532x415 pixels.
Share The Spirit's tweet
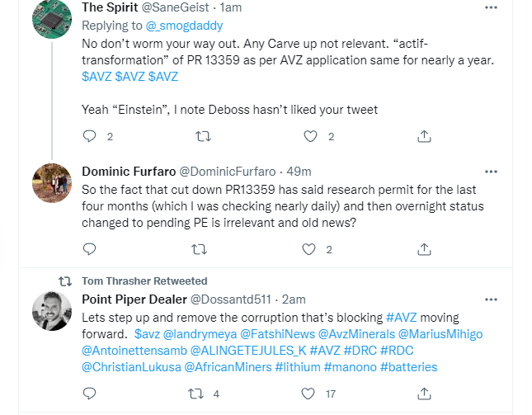(423, 136)
